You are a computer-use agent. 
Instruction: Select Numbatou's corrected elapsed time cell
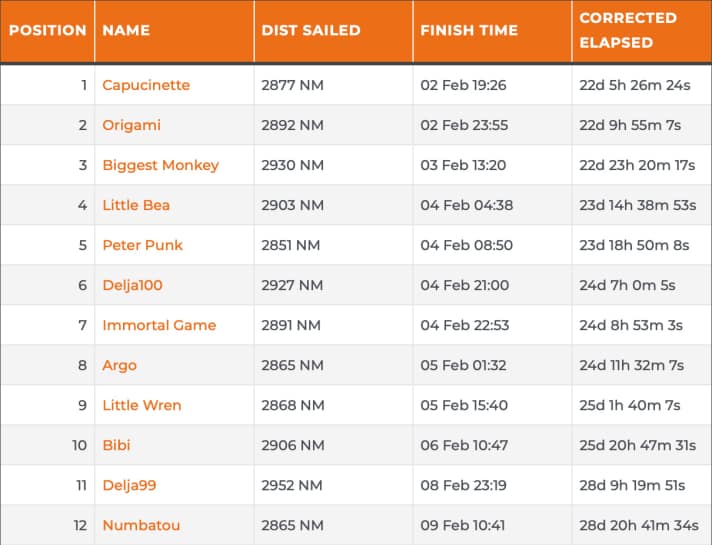[639, 525]
